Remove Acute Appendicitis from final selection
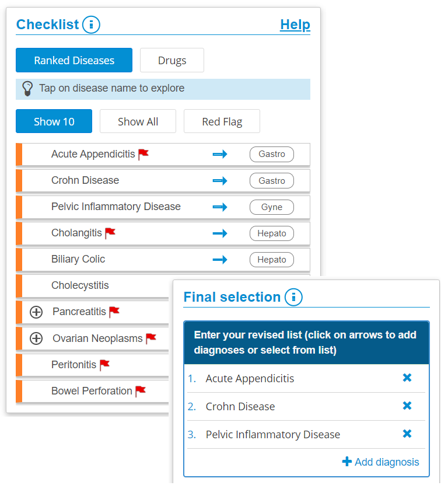Viewport: 448px width, 489px height. click(x=407, y=378)
